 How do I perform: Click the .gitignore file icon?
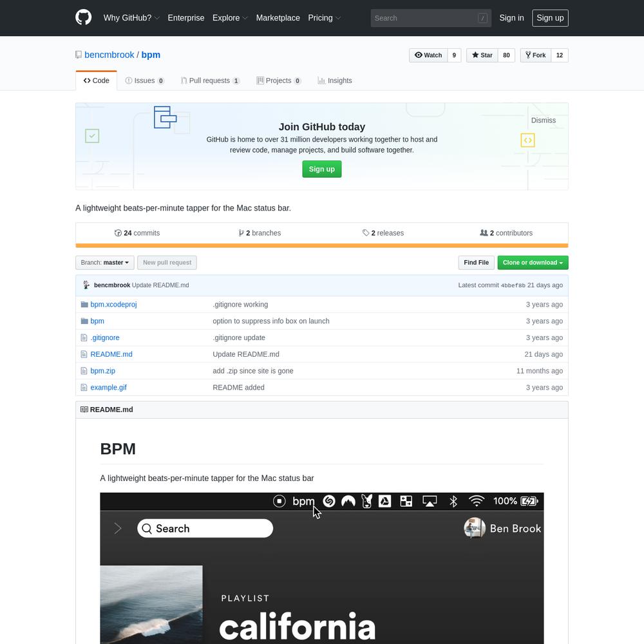click(84, 337)
